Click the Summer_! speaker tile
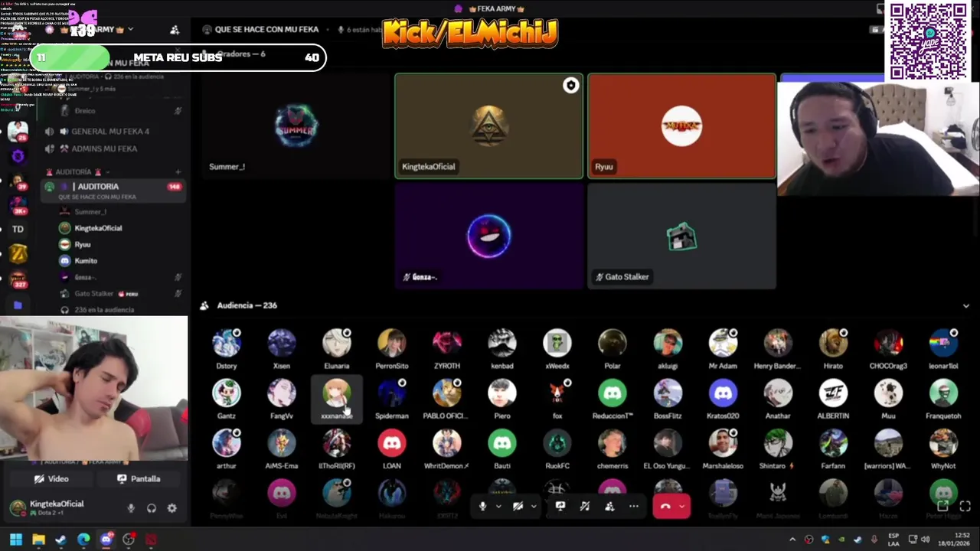980x551 pixels. pyautogui.click(x=296, y=126)
